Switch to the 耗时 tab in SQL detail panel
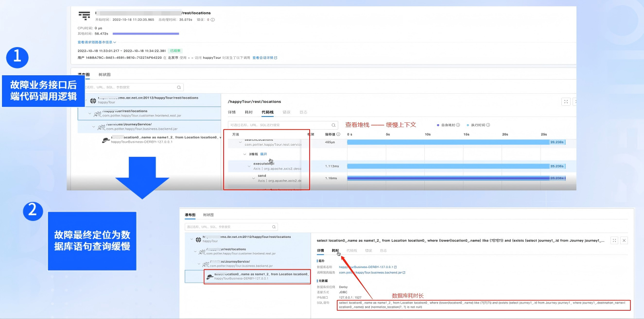The image size is (644, 319). (x=335, y=251)
